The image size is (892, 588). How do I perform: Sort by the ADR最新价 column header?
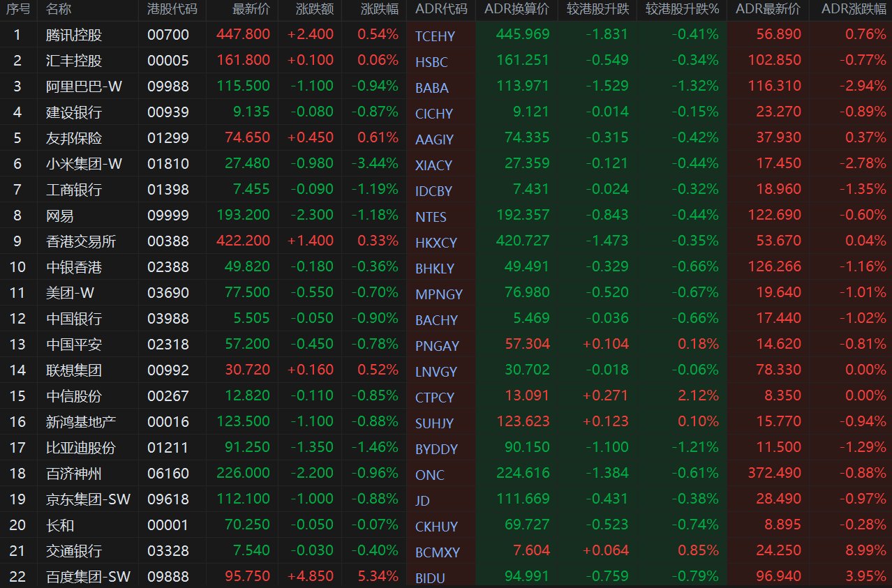click(768, 9)
